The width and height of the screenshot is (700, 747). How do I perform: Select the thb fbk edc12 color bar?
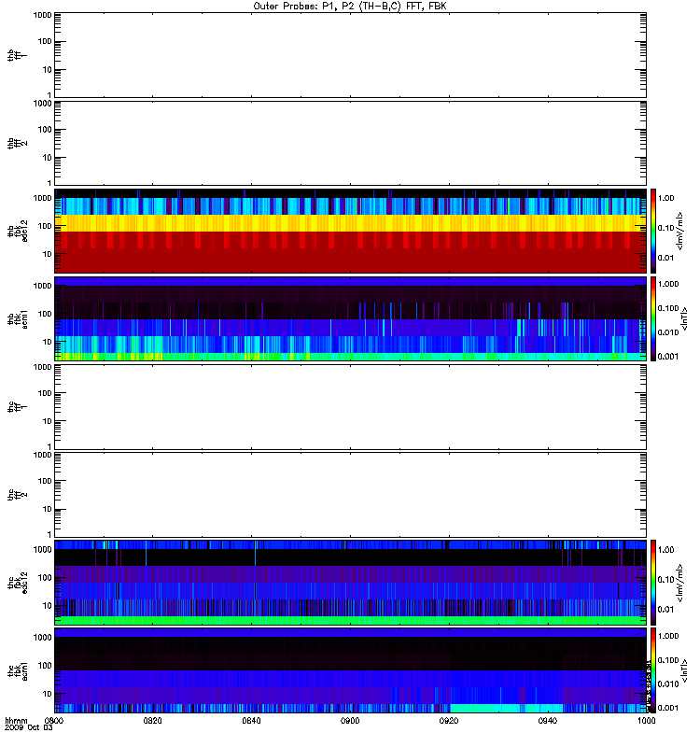tap(653, 231)
